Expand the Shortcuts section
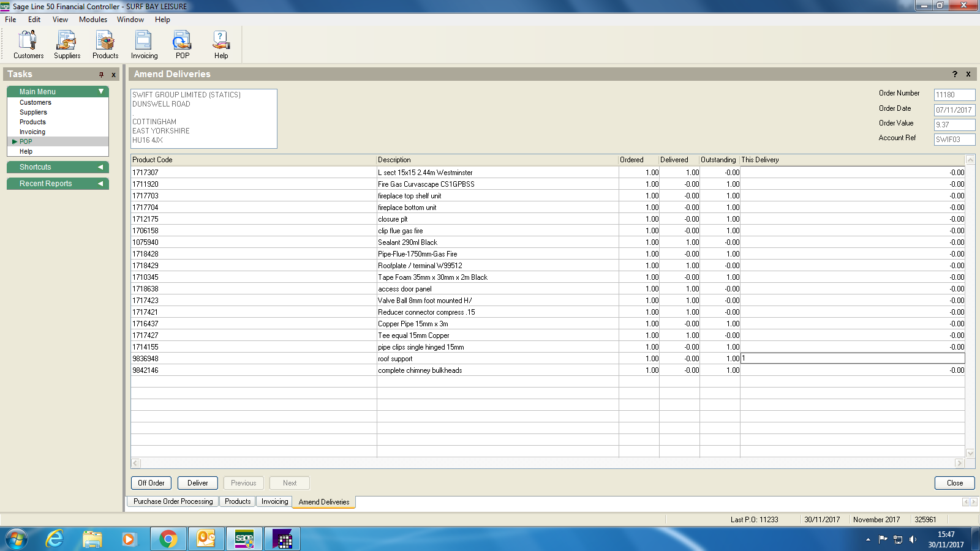 [100, 167]
